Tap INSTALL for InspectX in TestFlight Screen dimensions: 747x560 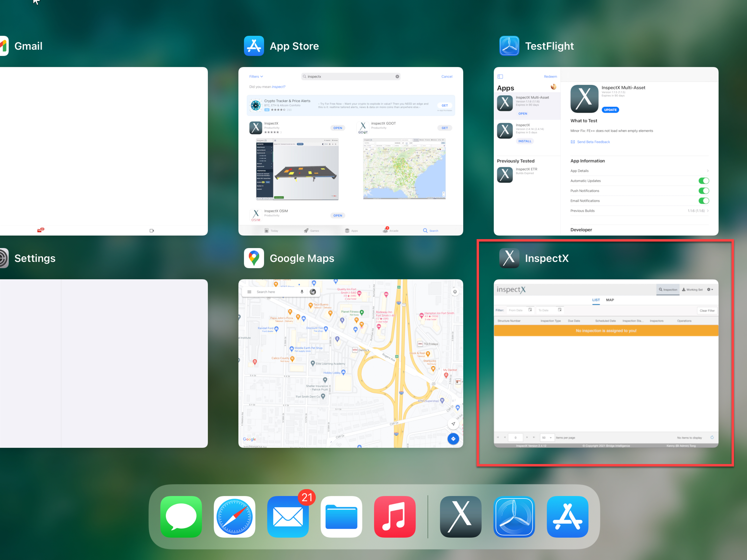pos(525,141)
